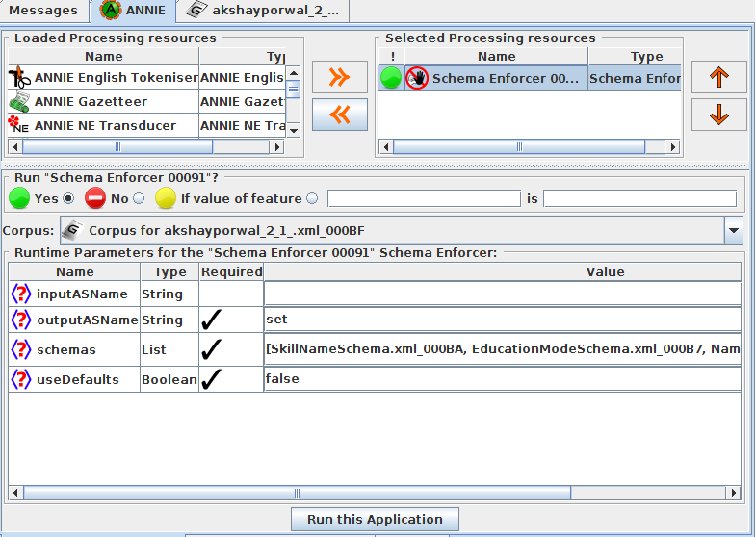The height and width of the screenshot is (537, 756).
Task: Click the schemas parameter name
Action: click(66, 349)
